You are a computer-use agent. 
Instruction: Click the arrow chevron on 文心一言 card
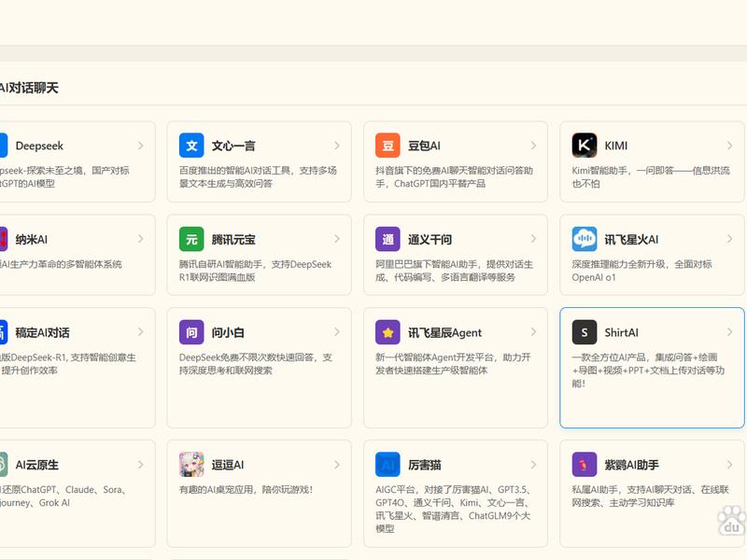click(337, 146)
